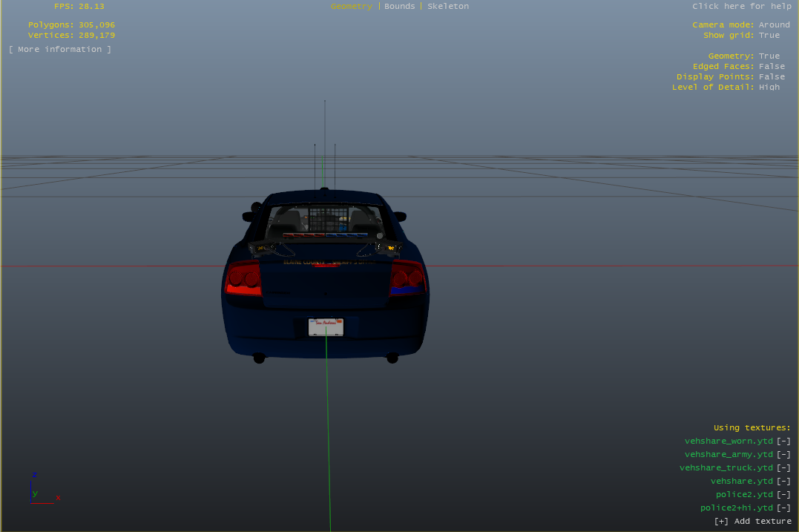Click Add texture button

(752, 521)
